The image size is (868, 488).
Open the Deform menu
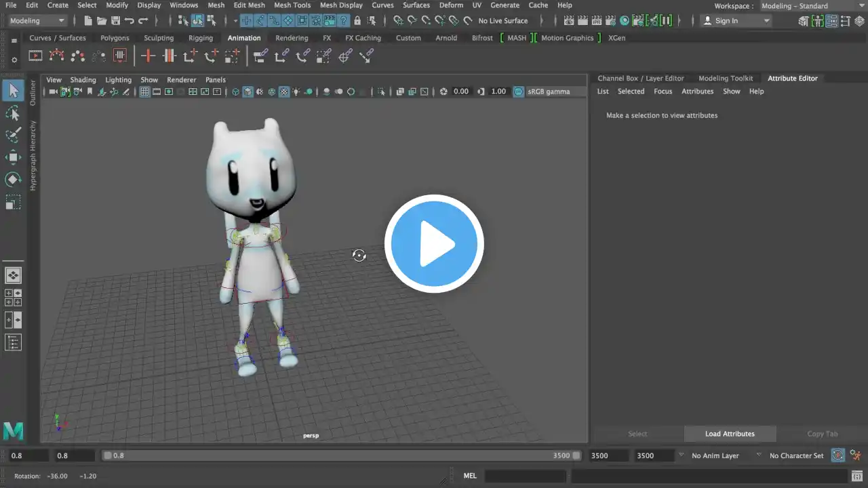pos(450,5)
